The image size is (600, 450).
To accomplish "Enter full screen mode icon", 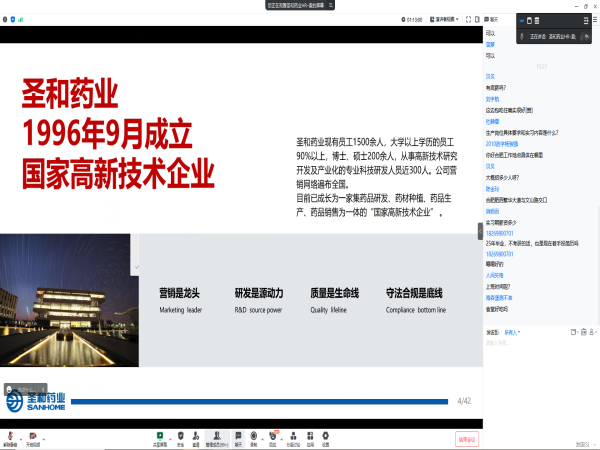I will pos(468,19).
